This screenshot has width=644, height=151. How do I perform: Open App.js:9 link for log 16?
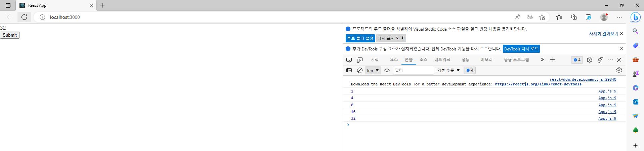[607, 112]
